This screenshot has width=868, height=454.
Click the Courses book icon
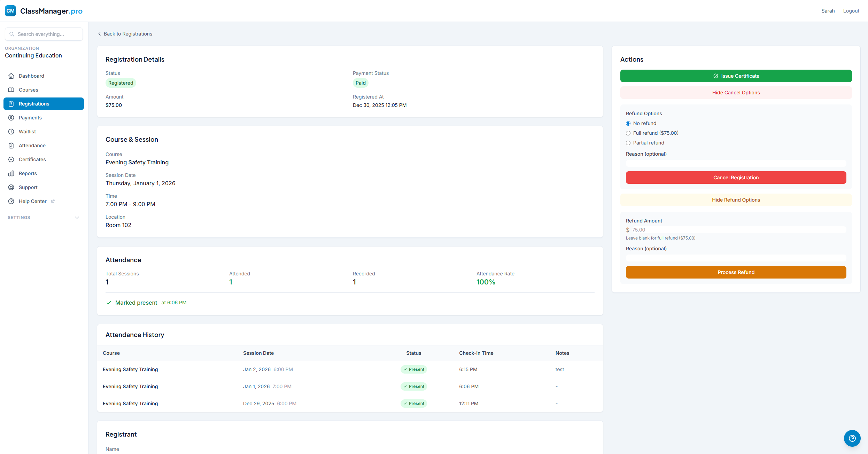click(x=11, y=90)
